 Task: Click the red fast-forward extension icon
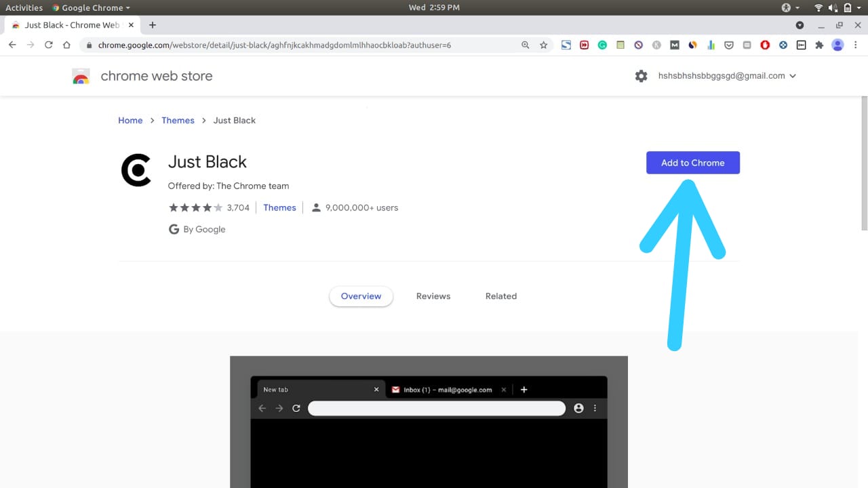(584, 45)
